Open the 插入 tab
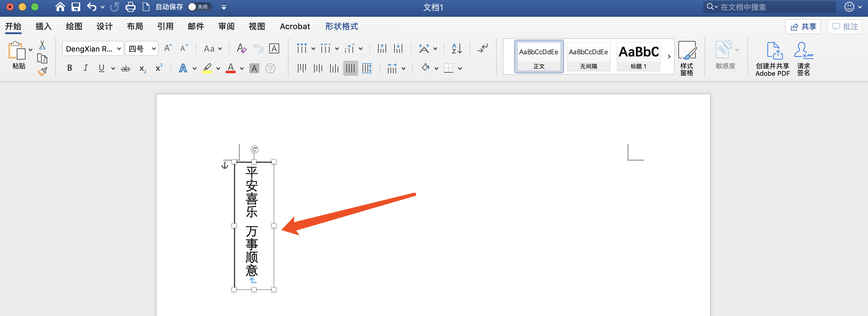 [x=44, y=26]
